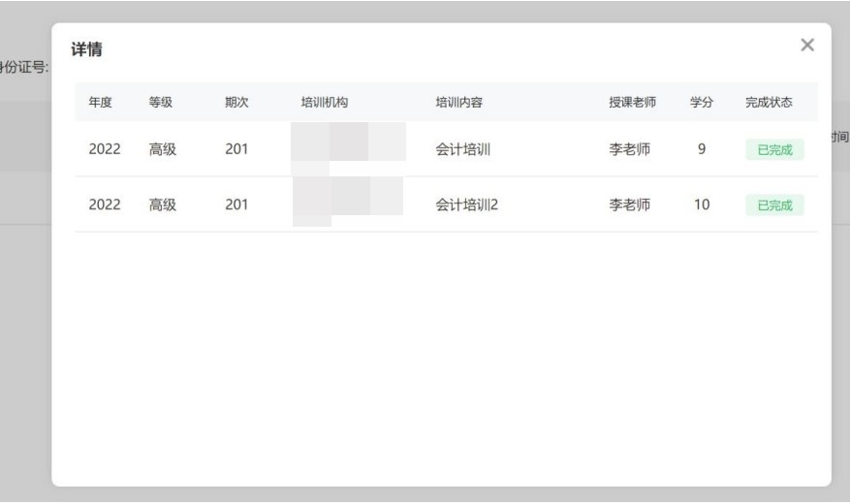The width and height of the screenshot is (850, 504).
Task: Click the credit value 10
Action: (x=702, y=205)
